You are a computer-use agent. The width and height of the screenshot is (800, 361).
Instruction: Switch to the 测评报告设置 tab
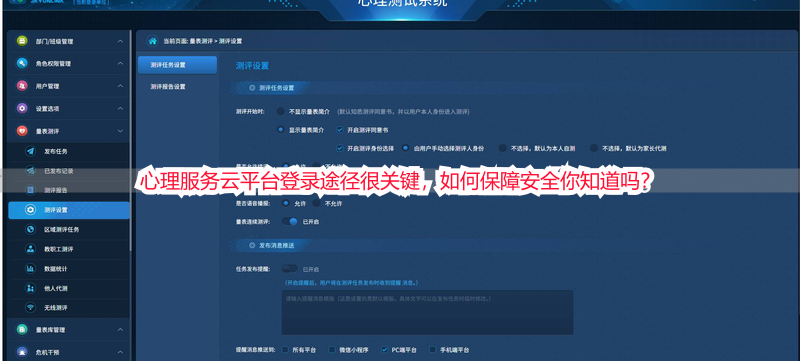pos(177,87)
